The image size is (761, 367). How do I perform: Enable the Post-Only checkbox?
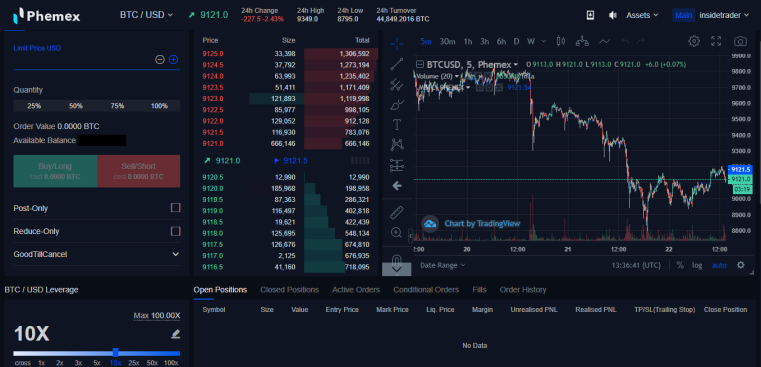[x=176, y=208]
